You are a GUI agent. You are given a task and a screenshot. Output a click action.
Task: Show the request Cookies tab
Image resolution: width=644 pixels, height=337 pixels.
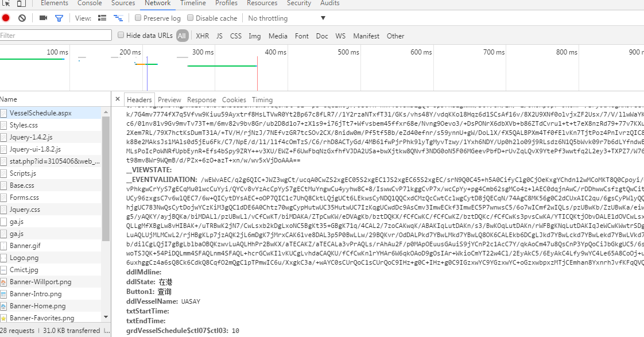[234, 99]
